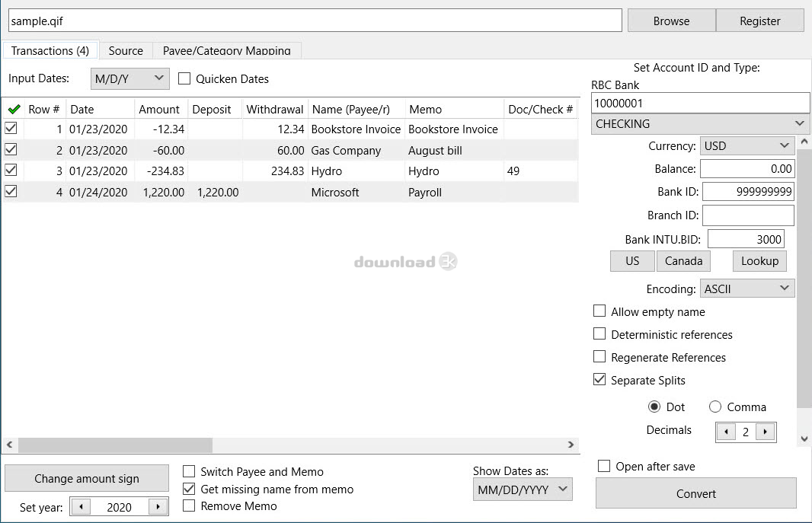The image size is (812, 523).
Task: Check Open after save
Action: coord(604,466)
